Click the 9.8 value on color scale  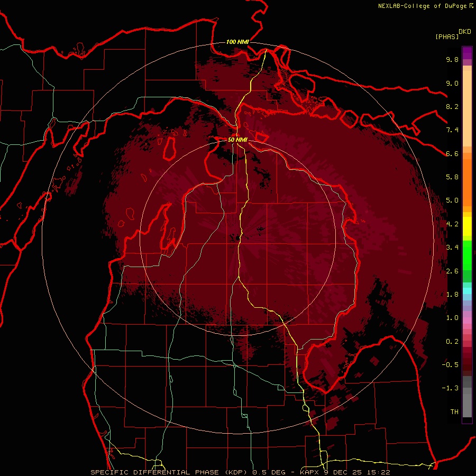point(452,59)
